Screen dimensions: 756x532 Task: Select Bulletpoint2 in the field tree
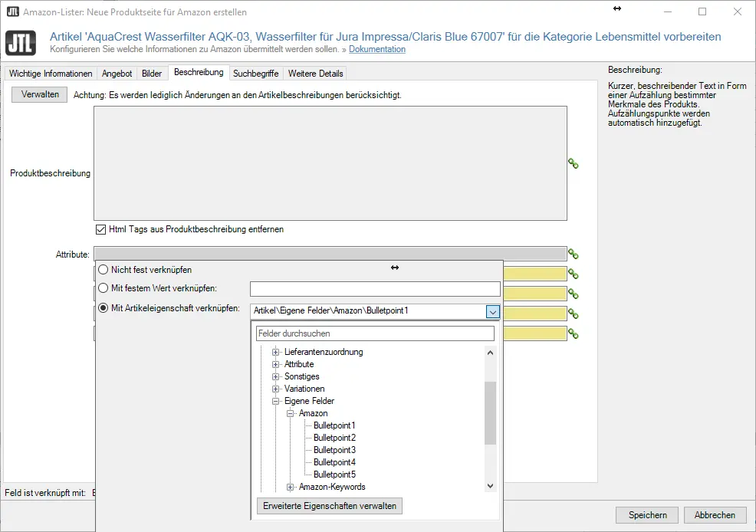coord(334,438)
